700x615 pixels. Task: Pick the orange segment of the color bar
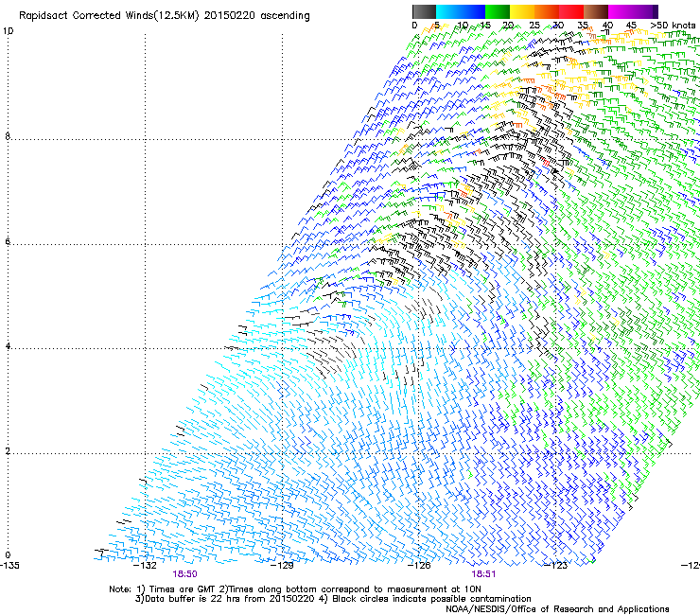(547, 11)
